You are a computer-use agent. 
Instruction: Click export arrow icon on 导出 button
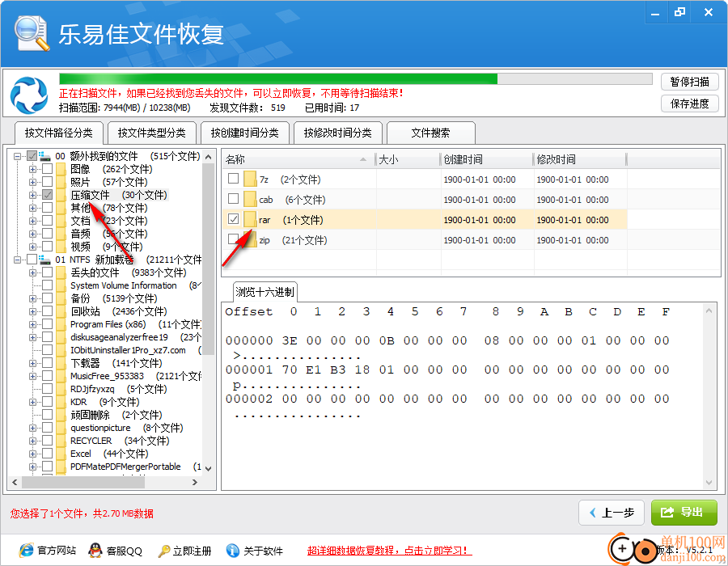point(667,512)
